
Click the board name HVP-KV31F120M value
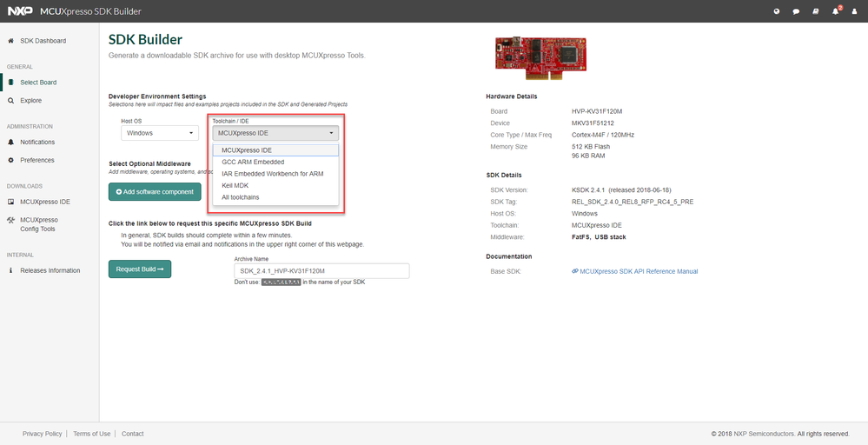pos(597,111)
